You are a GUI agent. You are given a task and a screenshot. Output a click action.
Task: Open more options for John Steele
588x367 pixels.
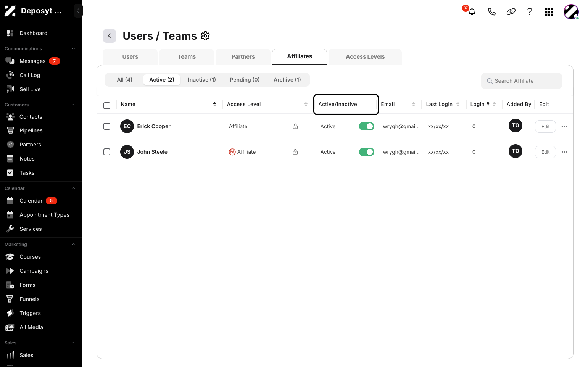tap(565, 152)
